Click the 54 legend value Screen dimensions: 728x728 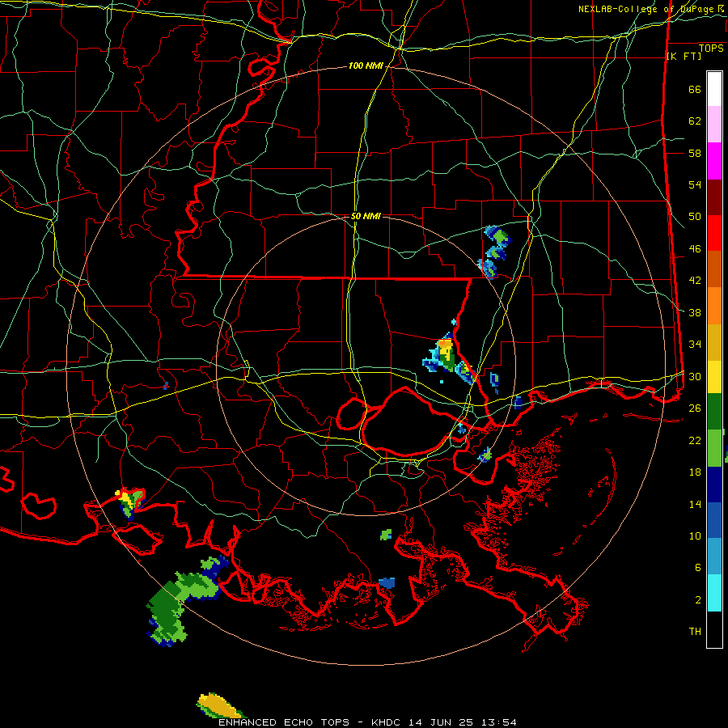pyautogui.click(x=695, y=184)
